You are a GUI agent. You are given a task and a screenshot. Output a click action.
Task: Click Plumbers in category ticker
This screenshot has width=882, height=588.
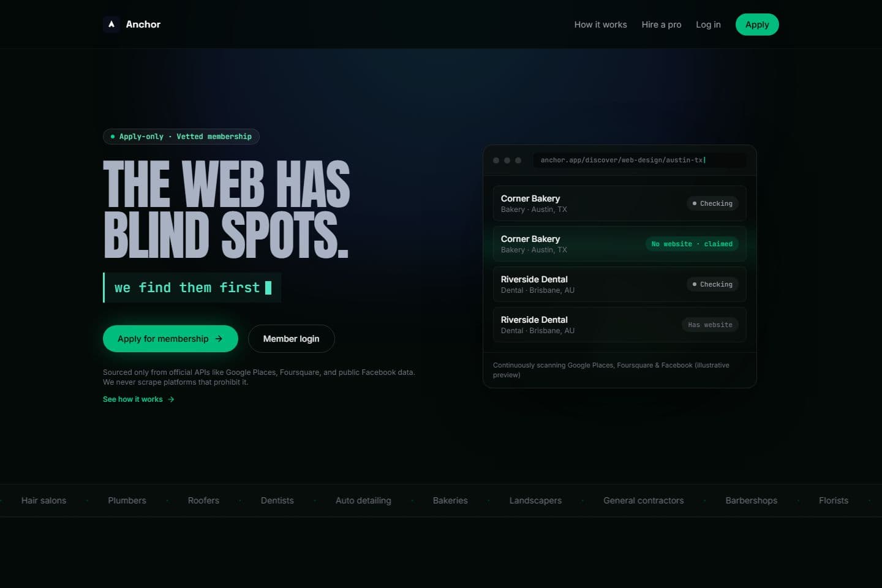point(127,500)
